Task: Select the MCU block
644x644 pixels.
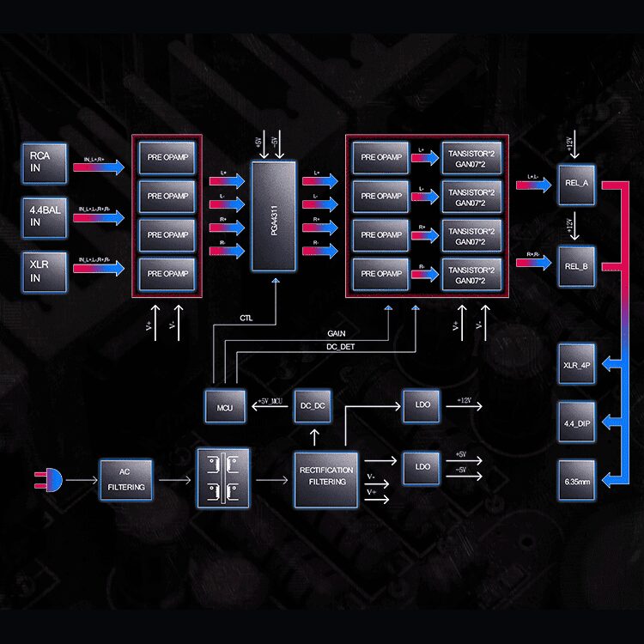Action: [225, 406]
